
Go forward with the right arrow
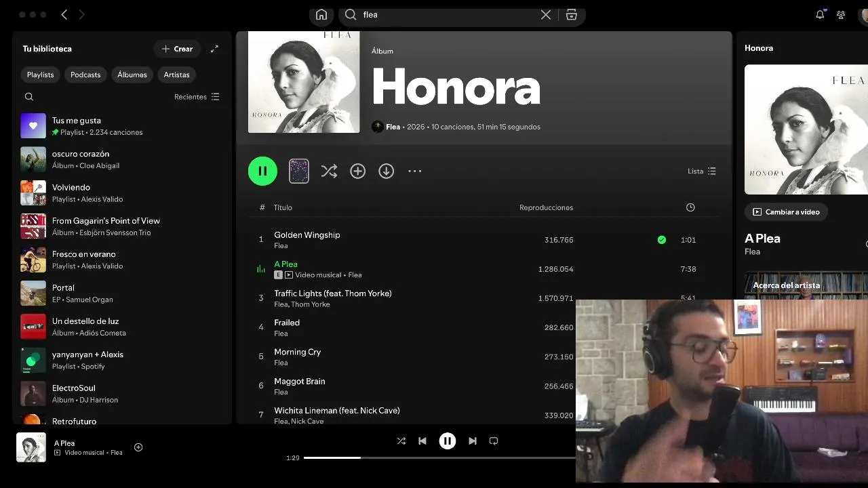(x=81, y=14)
